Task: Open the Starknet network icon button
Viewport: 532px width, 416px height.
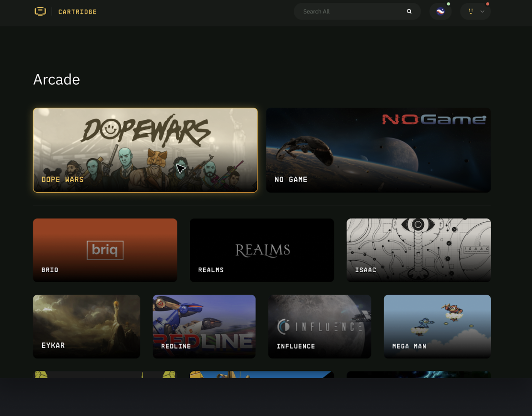Action: pos(440,12)
